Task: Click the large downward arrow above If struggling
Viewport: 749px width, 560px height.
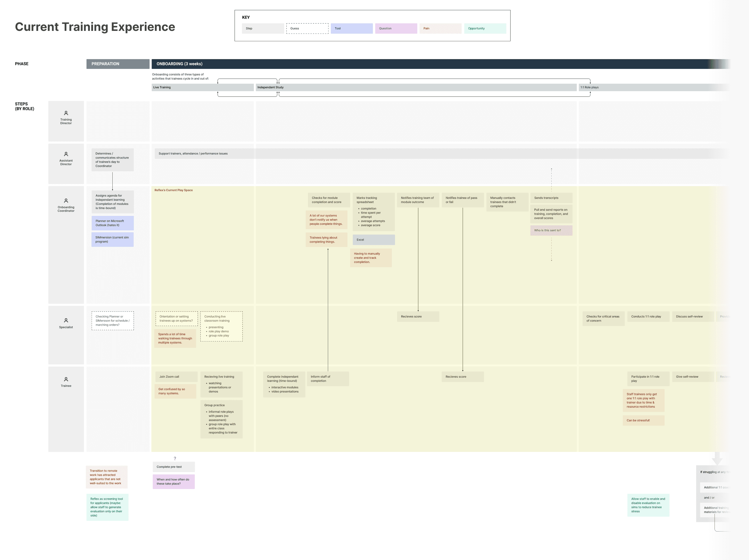Action: [x=717, y=459]
